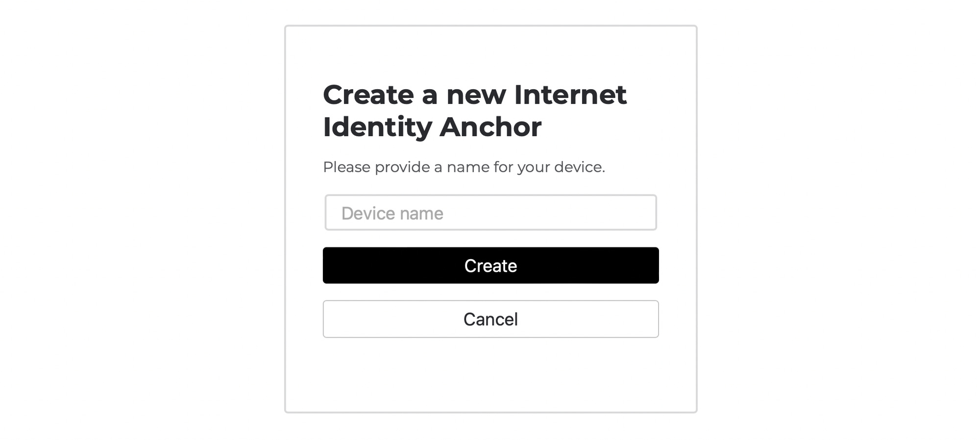This screenshot has width=980, height=440.
Task: Select the 'Create a new Internet Identity Anchor' heading
Action: click(x=475, y=111)
